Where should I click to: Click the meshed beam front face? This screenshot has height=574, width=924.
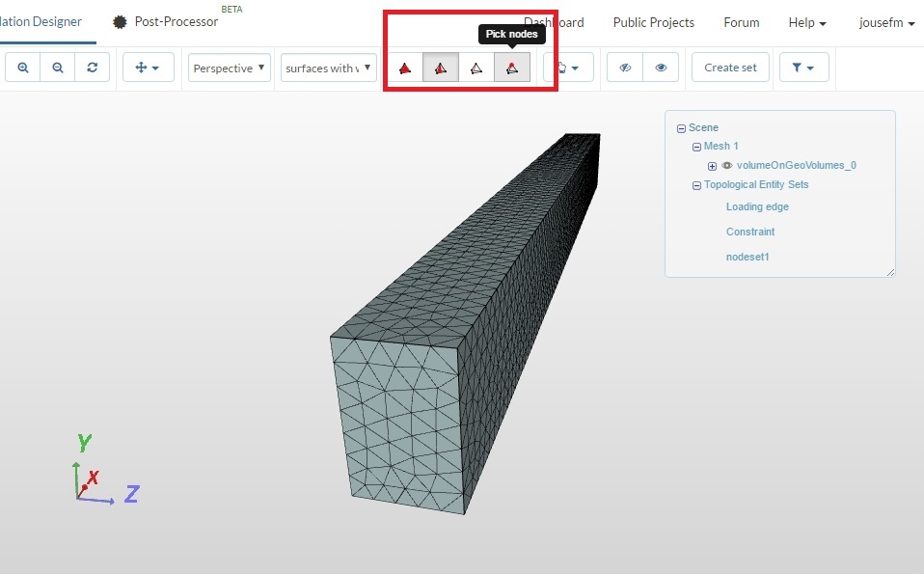399,424
